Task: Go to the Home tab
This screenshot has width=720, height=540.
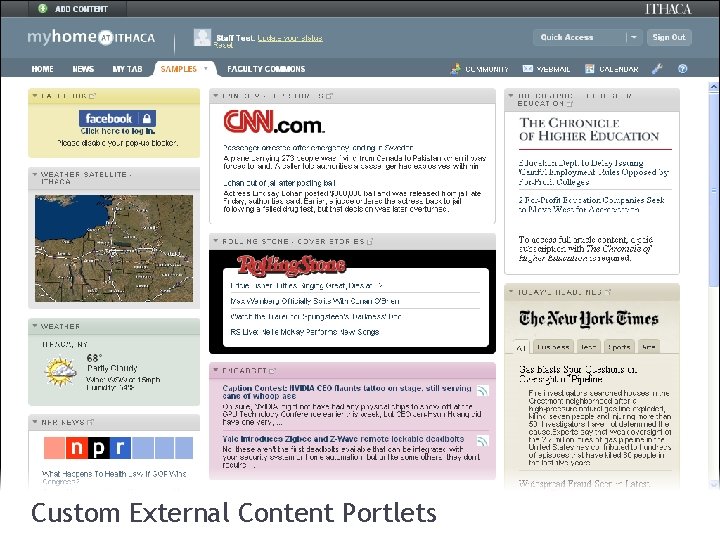Action: pos(42,69)
